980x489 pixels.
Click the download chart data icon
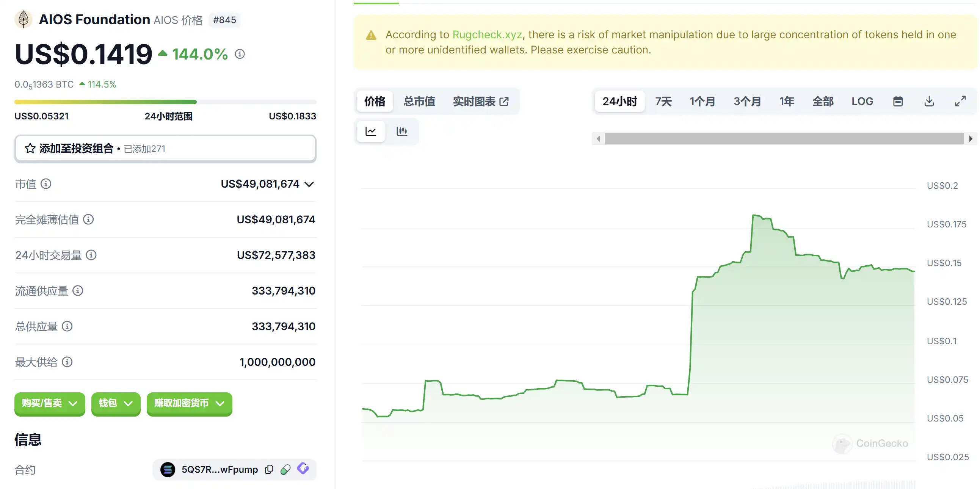coord(929,102)
